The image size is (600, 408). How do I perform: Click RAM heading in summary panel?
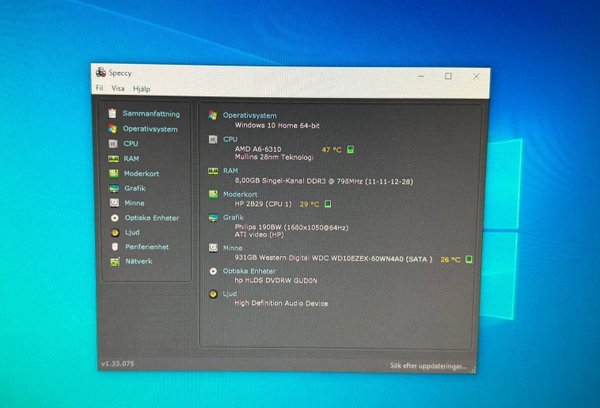(231, 171)
